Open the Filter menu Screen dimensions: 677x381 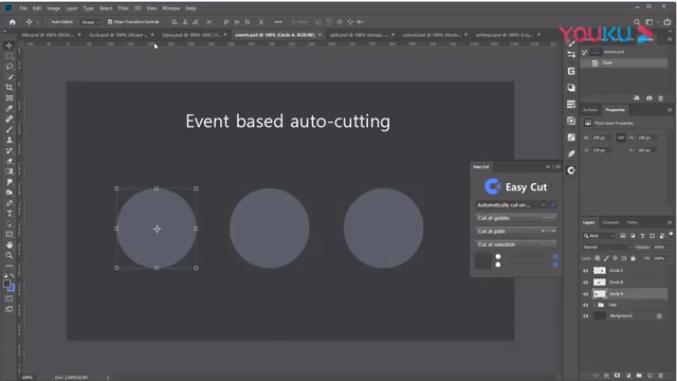coord(123,8)
